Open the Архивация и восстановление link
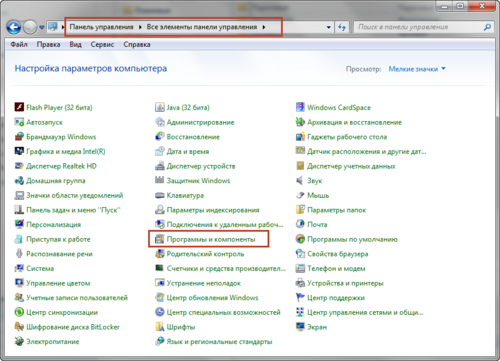This screenshot has height=361, width=500. (354, 122)
